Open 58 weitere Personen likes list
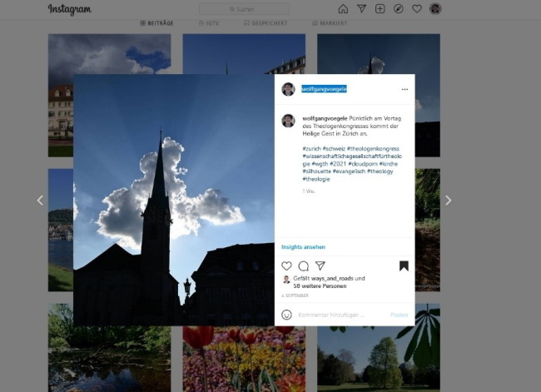This screenshot has width=541, height=392. point(320,285)
